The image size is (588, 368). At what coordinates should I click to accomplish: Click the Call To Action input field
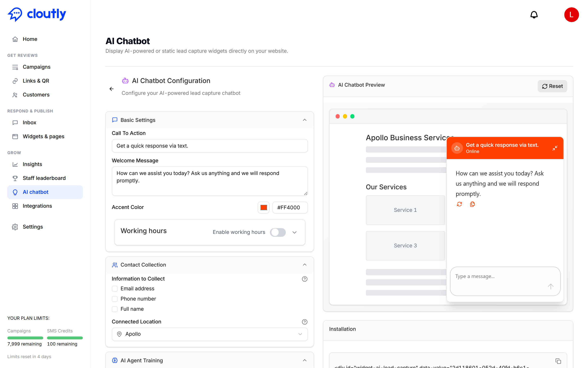pos(210,146)
